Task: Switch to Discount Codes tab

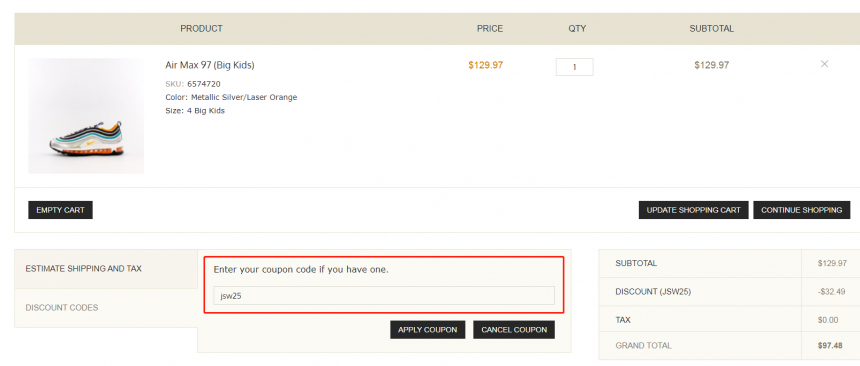Action: pyautogui.click(x=106, y=308)
